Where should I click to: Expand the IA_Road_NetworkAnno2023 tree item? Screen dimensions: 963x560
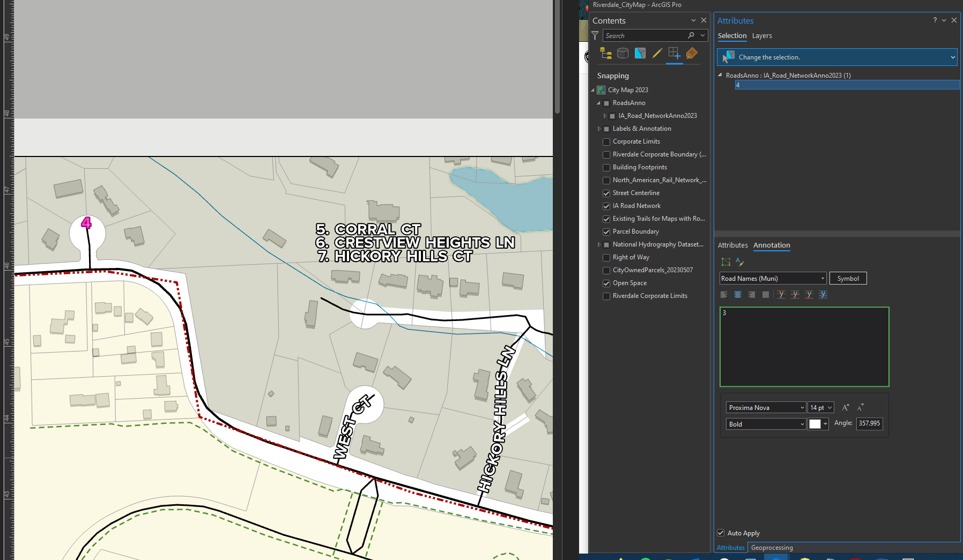tap(605, 116)
